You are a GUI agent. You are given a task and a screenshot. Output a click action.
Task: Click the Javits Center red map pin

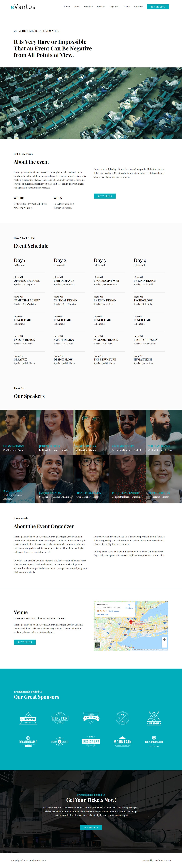131,622
